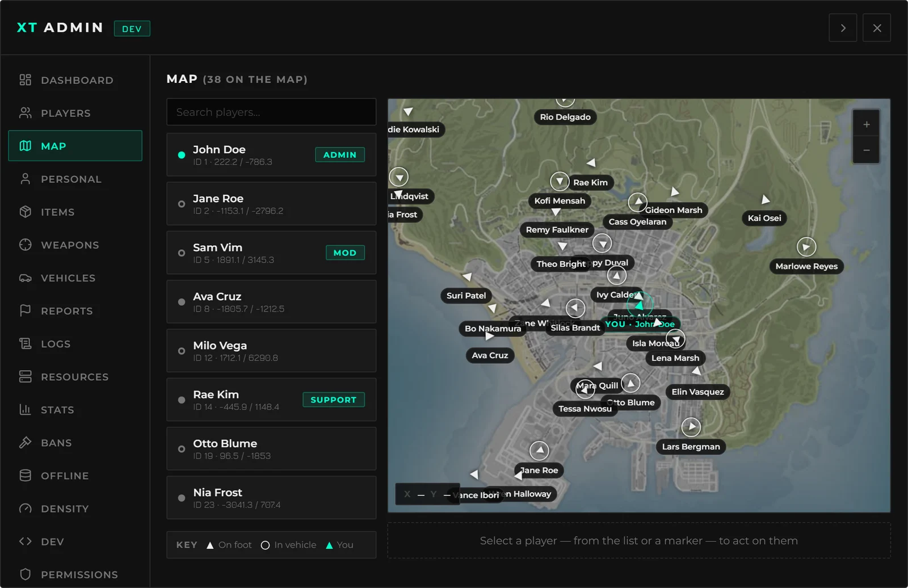Click the Marlowe Reyes vehicle marker
The height and width of the screenshot is (588, 908).
coord(806,247)
